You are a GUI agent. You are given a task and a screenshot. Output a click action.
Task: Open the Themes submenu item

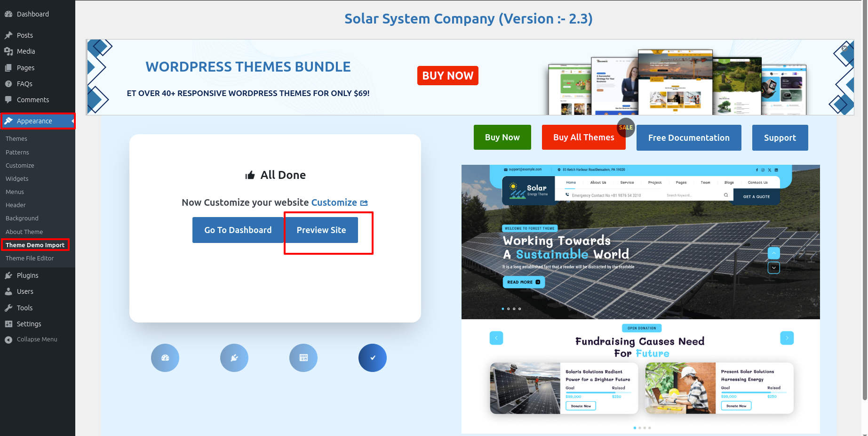(16, 139)
